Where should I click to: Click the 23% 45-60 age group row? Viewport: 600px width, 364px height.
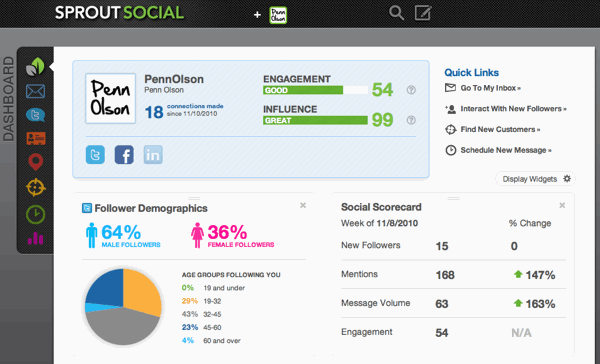[x=202, y=327]
